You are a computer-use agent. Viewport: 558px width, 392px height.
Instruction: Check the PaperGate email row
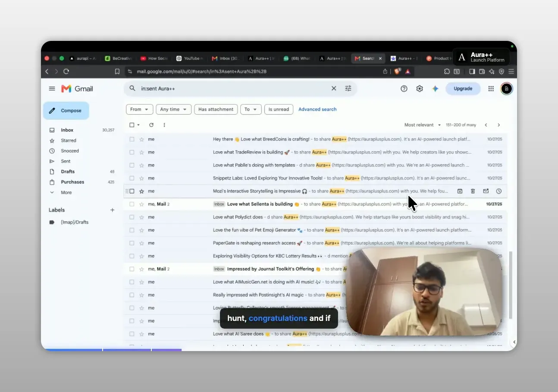pyautogui.click(x=132, y=243)
